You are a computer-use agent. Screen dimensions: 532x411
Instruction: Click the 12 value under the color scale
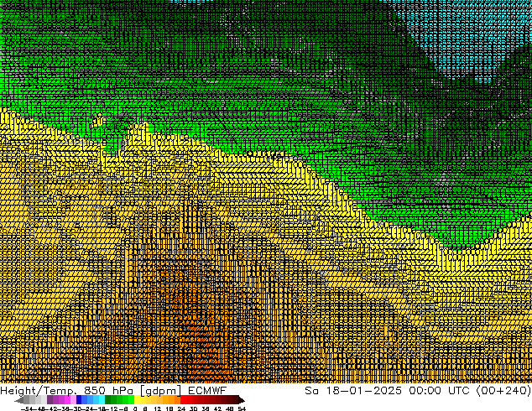point(157,408)
